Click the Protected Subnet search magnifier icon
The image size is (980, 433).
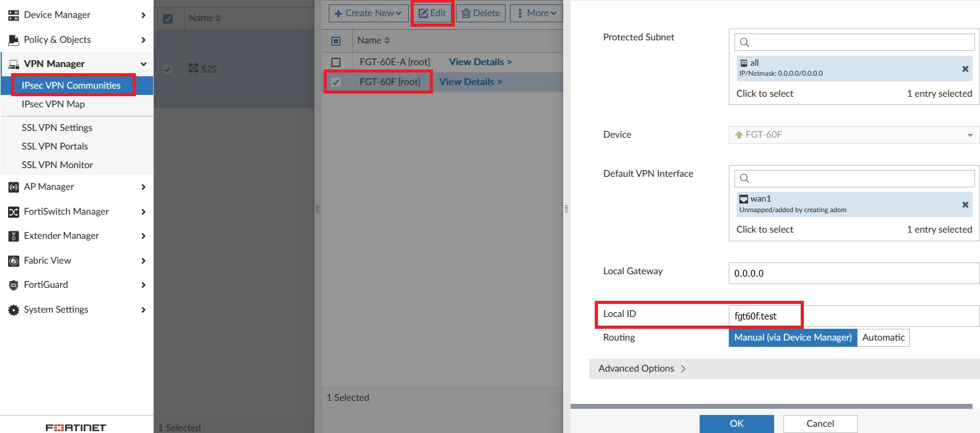[744, 42]
